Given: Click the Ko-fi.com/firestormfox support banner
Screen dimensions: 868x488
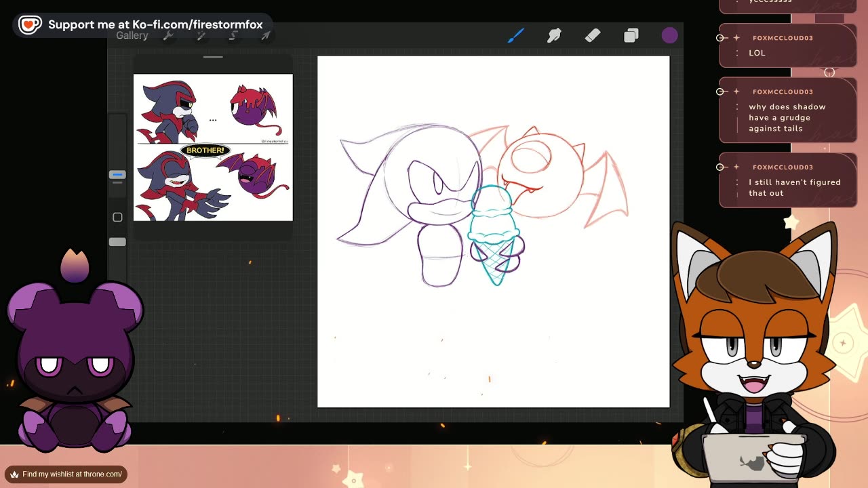Looking at the screenshot, I should [143, 25].
